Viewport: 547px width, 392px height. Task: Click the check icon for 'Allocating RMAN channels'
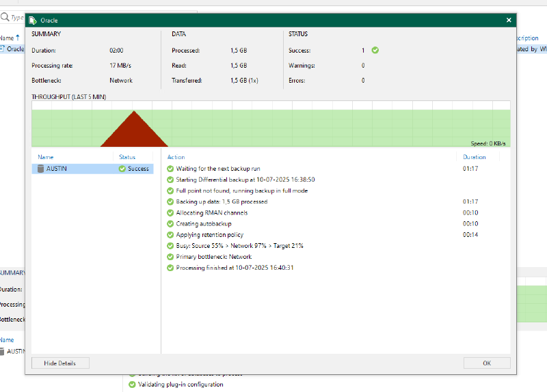pyautogui.click(x=170, y=213)
